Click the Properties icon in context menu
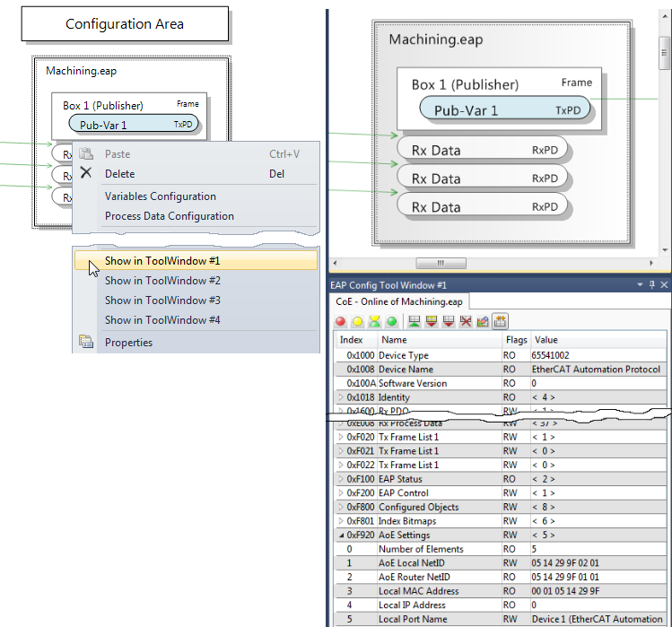The image size is (672, 627). (x=86, y=342)
